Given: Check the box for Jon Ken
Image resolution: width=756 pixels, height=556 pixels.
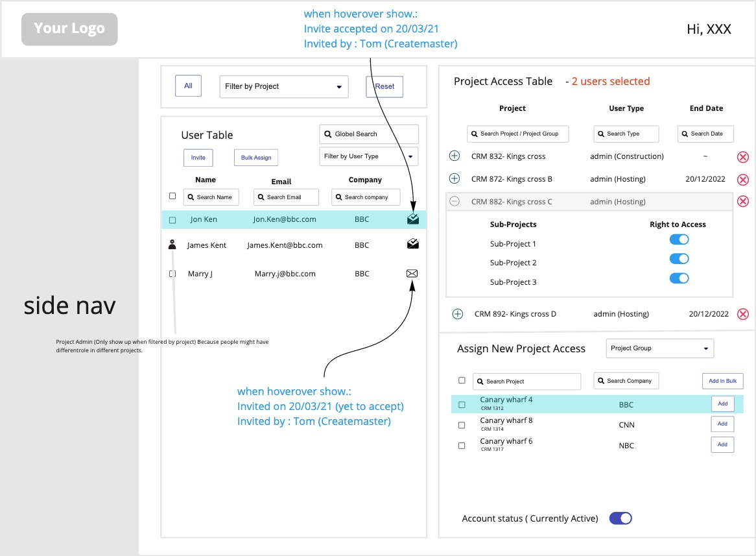Looking at the screenshot, I should [x=172, y=220].
